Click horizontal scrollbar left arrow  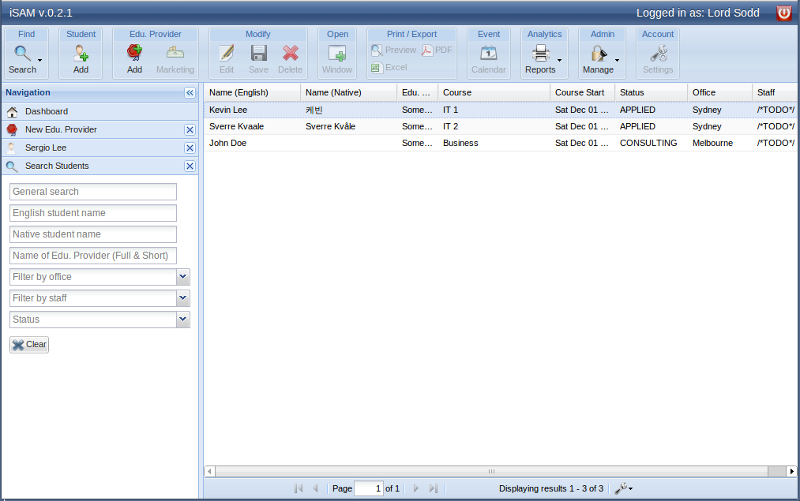tap(210, 471)
